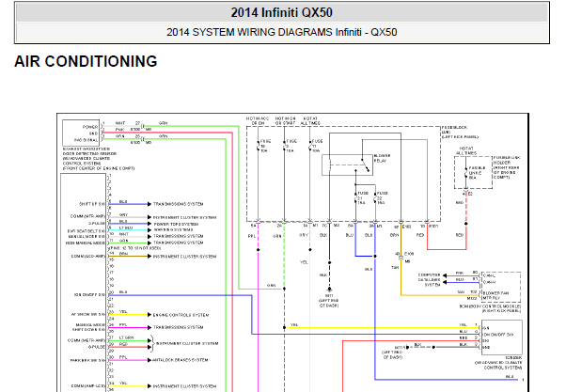Click 'TRANSMISSIONS SYSTEM' next to pin 5 BLU wire
This screenshot has height=392, width=566.
[x=179, y=204]
